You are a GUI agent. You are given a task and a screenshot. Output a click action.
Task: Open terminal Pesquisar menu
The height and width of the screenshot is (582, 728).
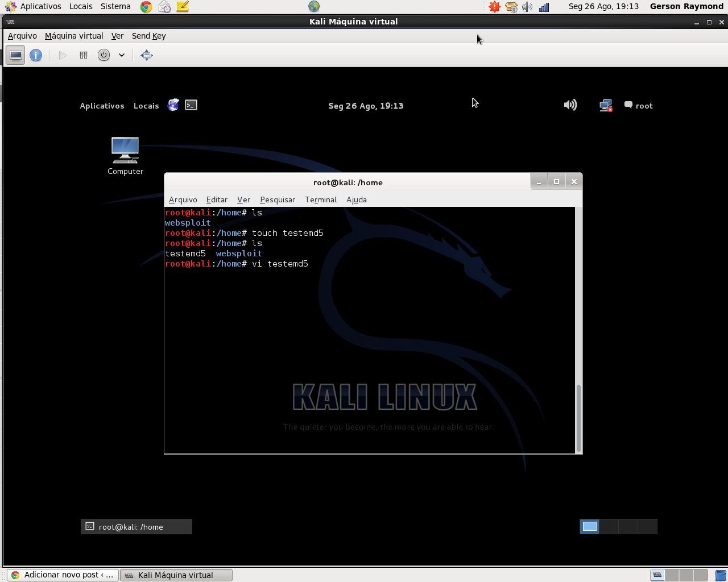278,199
